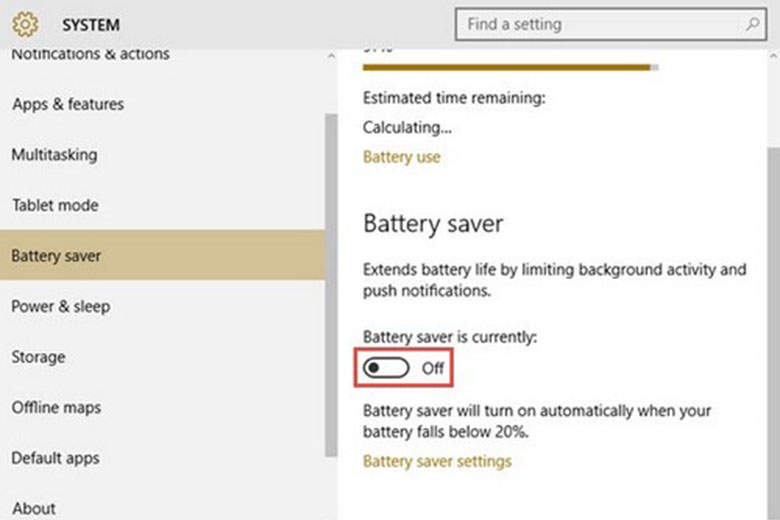Open the Multitasking section

click(54, 155)
